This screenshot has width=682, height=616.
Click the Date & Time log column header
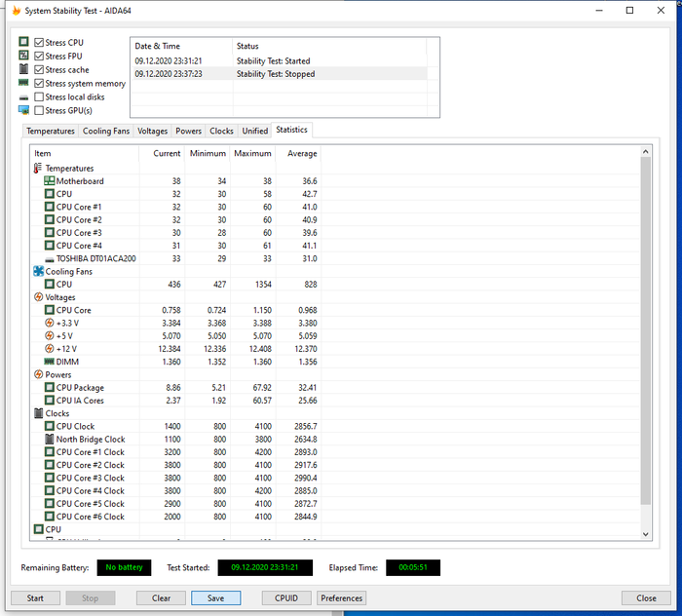pos(182,46)
